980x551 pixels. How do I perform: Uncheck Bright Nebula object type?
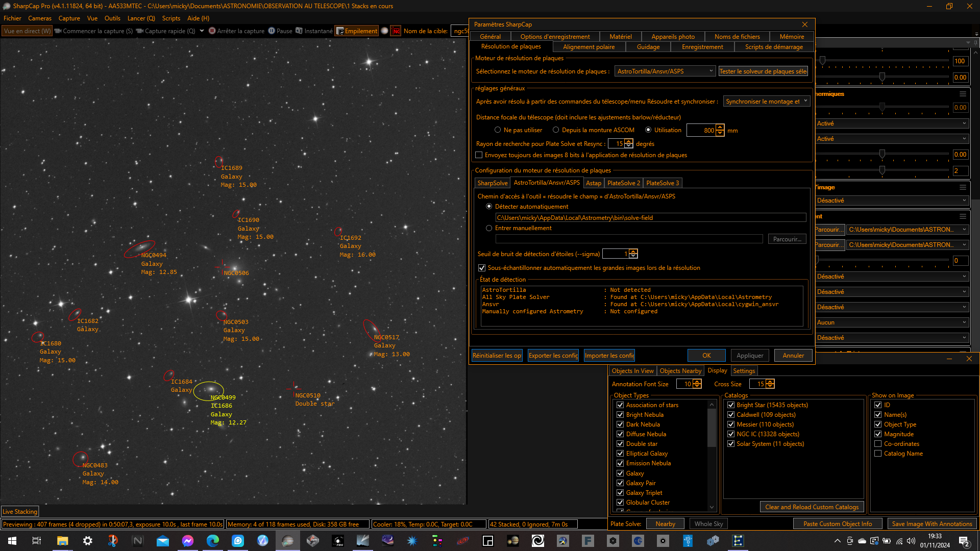[620, 415]
